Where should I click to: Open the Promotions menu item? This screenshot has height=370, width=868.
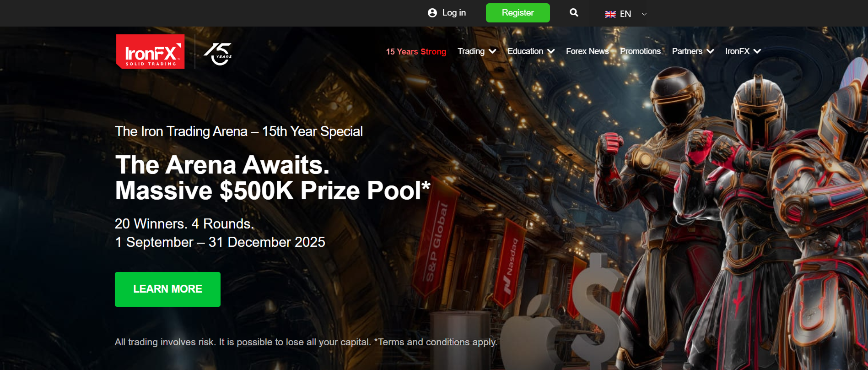(640, 51)
